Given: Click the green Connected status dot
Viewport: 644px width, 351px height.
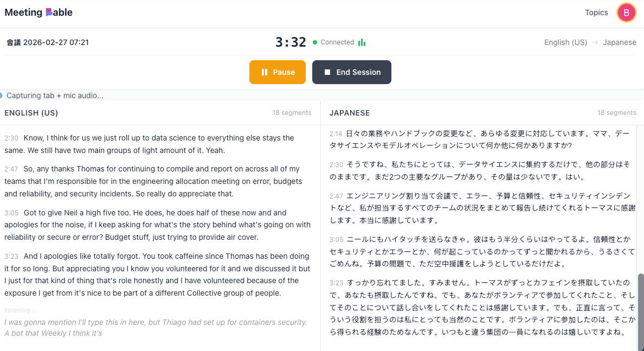Looking at the screenshot, I should (315, 42).
